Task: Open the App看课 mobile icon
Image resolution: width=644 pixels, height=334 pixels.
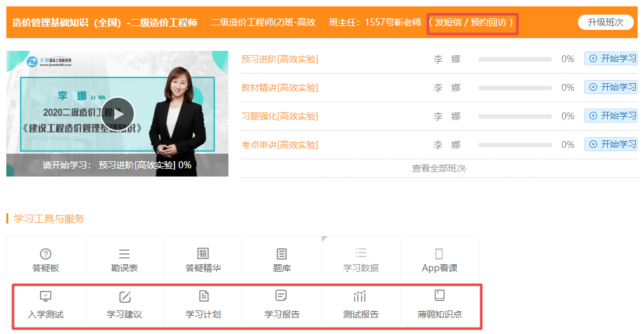Action: coord(439,254)
